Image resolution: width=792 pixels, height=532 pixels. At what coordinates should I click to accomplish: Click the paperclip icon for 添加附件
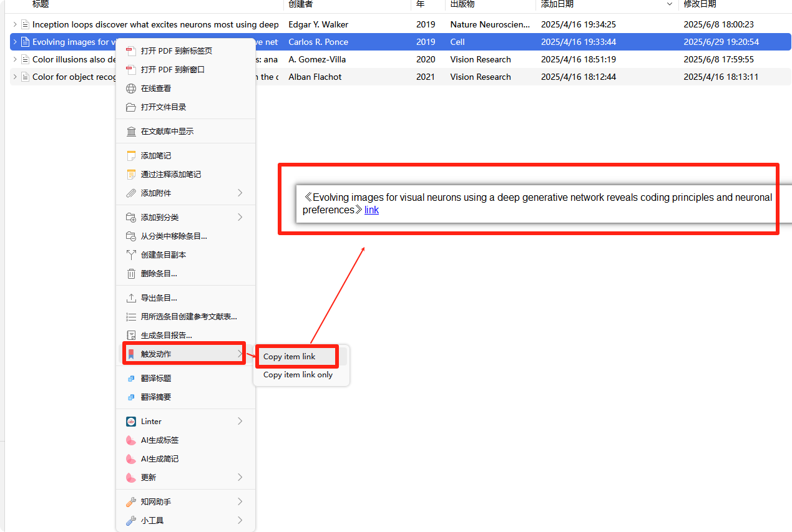131,193
